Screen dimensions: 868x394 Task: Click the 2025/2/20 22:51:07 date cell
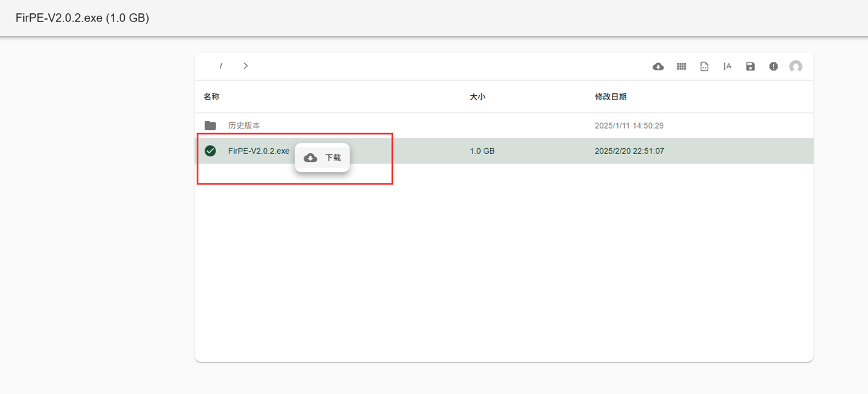629,151
